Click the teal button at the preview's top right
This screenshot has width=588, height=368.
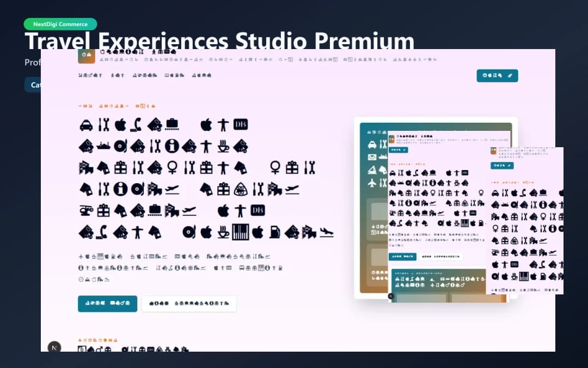point(497,75)
